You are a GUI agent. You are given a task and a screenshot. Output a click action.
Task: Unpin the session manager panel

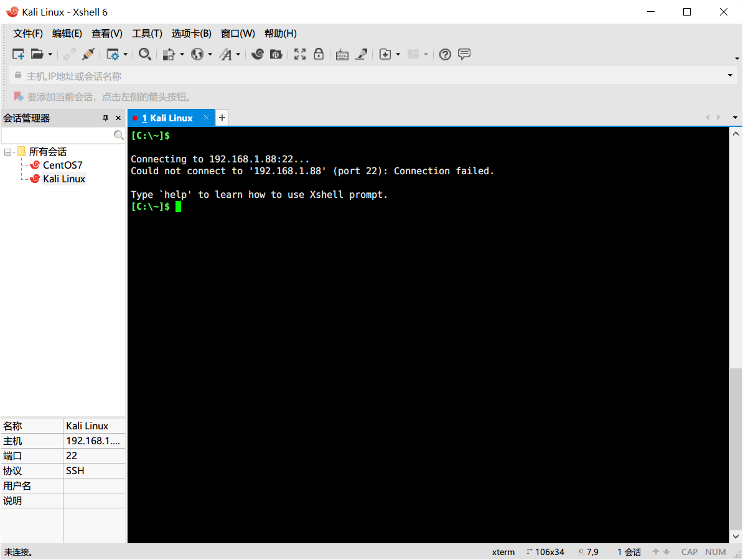pos(105,118)
